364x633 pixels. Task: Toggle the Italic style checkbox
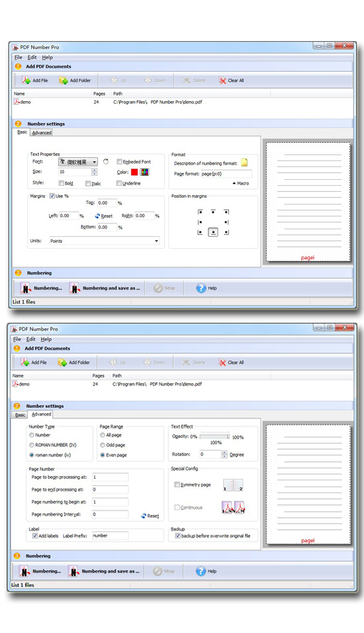pos(88,184)
